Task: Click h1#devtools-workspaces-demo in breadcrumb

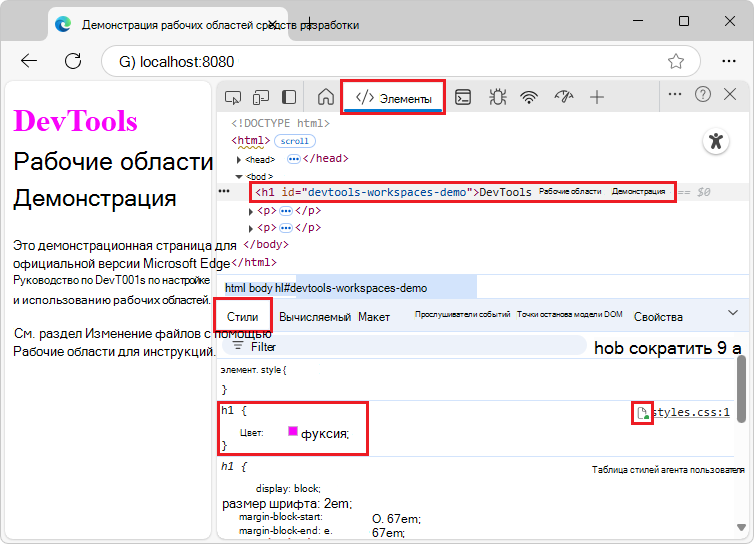Action: [351, 288]
